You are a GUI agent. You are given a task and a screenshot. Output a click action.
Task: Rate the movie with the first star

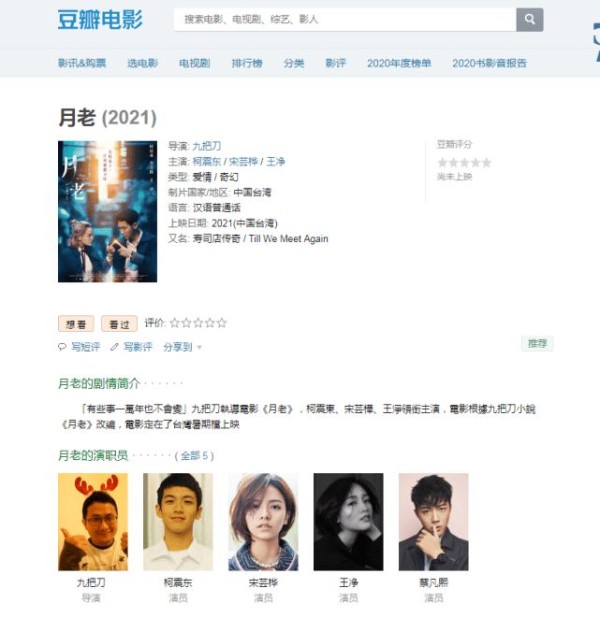click(175, 323)
